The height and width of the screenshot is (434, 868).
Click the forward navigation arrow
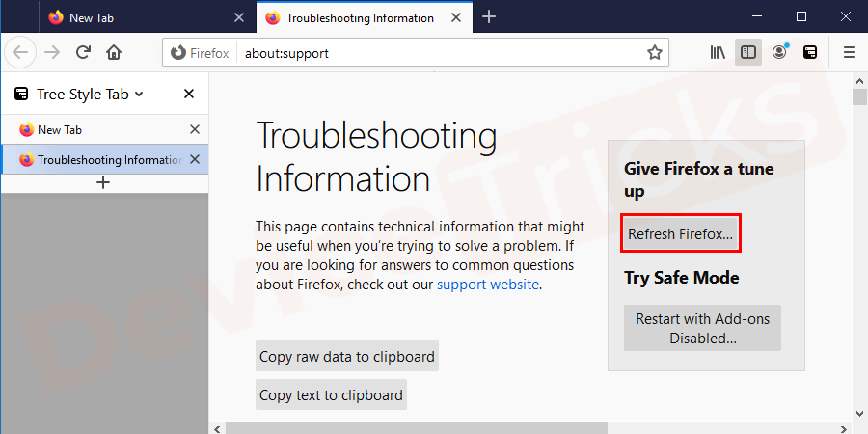point(52,53)
